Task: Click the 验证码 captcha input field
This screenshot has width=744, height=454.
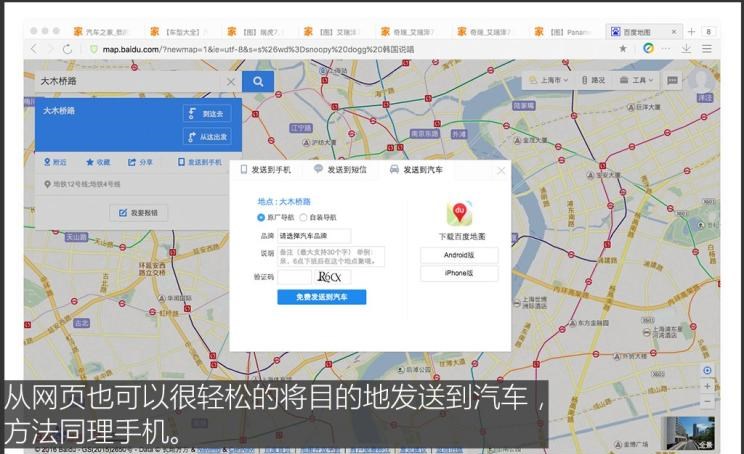Action: tap(294, 277)
